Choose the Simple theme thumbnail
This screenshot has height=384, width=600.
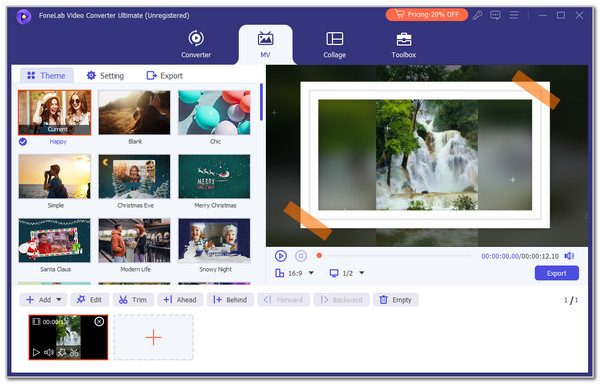tap(55, 176)
